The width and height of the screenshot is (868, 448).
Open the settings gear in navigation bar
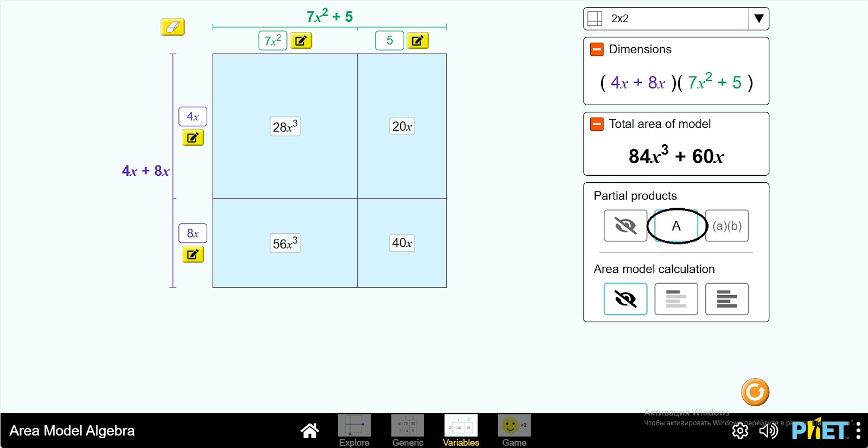[740, 431]
